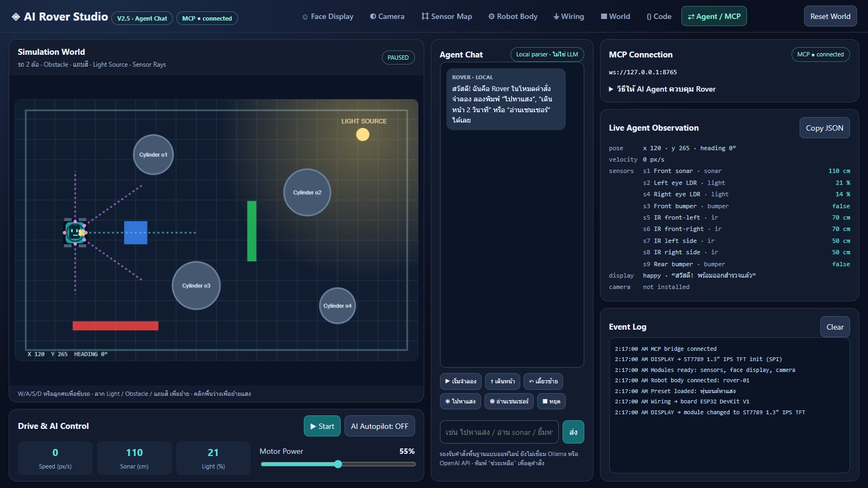Focus the agent chat input field
868x488 pixels.
pos(499,432)
